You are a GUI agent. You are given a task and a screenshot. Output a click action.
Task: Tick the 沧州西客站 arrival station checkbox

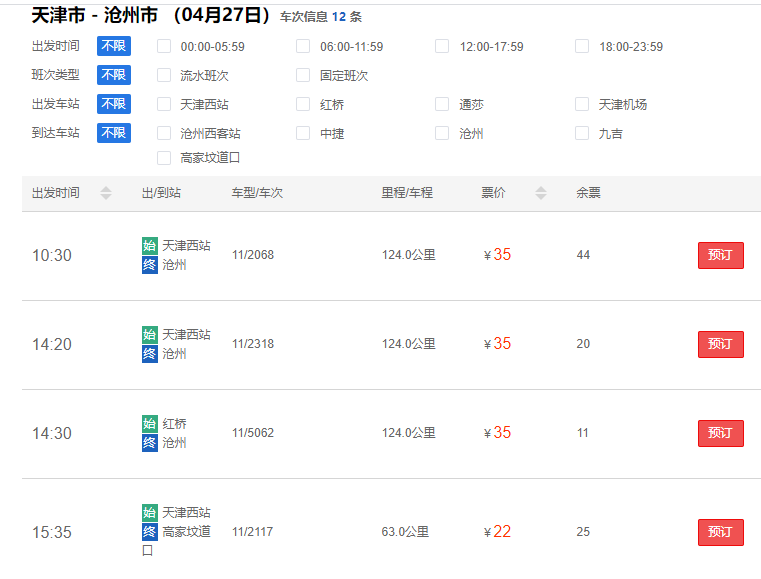[164, 133]
